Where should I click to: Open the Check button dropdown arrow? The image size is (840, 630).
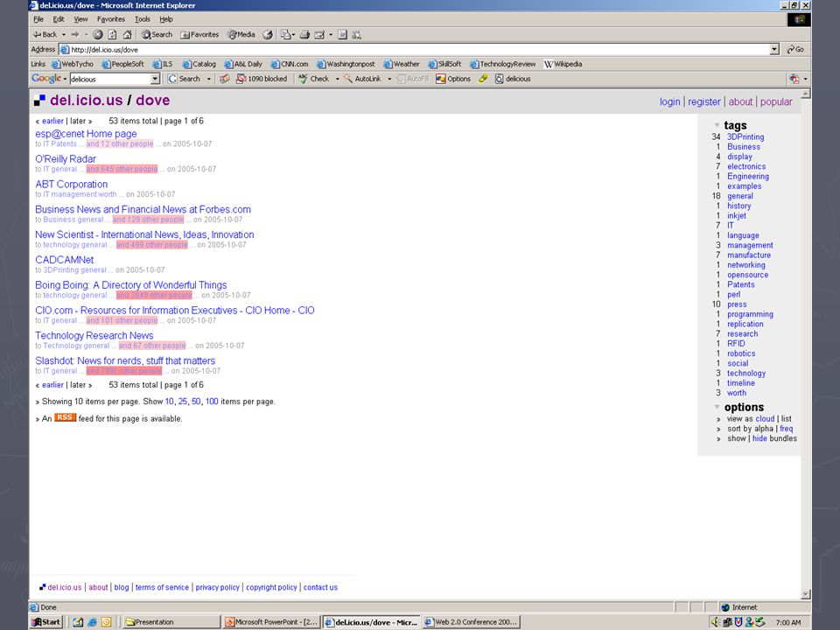(x=338, y=80)
